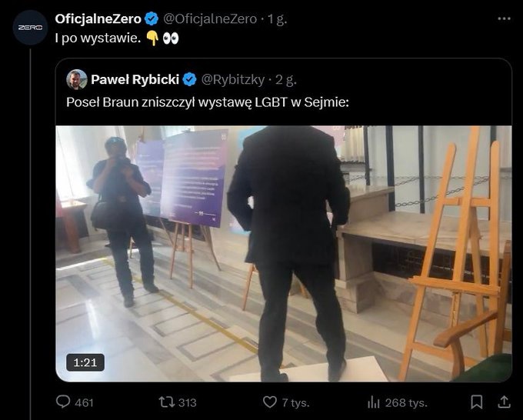
Task: Repost the tweet with 313 reposts
Action: point(165,402)
